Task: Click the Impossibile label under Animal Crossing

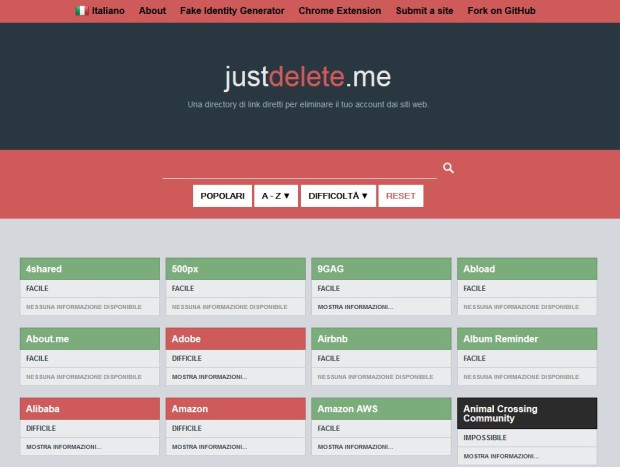Action: pyautogui.click(x=485, y=438)
